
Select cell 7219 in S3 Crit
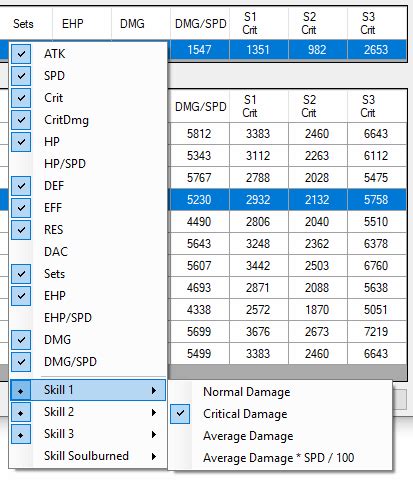tap(377, 332)
